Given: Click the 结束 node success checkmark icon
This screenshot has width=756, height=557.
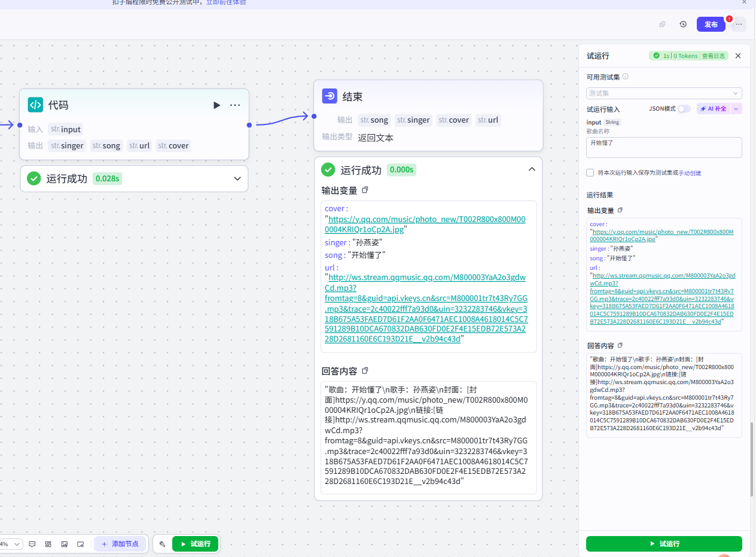Looking at the screenshot, I should click(328, 169).
